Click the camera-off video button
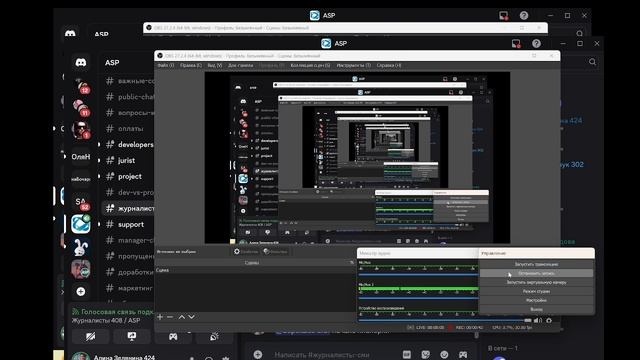The image size is (640, 360). 91,337
